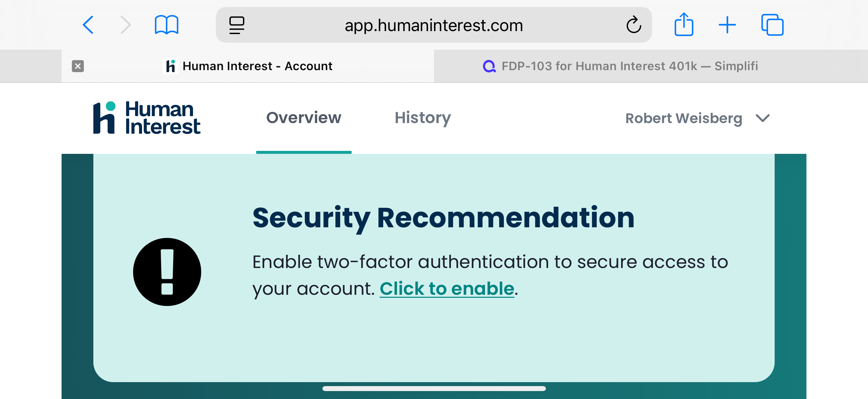This screenshot has width=868, height=399.
Task: Tap the forward navigation arrow
Action: [125, 25]
